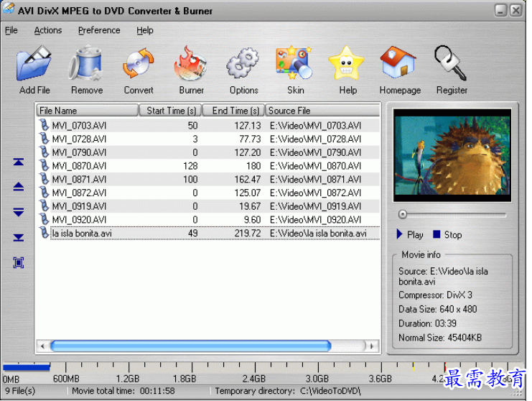Click the file icon beside MVI_0919.AVI
The image size is (532, 401).
pos(44,206)
